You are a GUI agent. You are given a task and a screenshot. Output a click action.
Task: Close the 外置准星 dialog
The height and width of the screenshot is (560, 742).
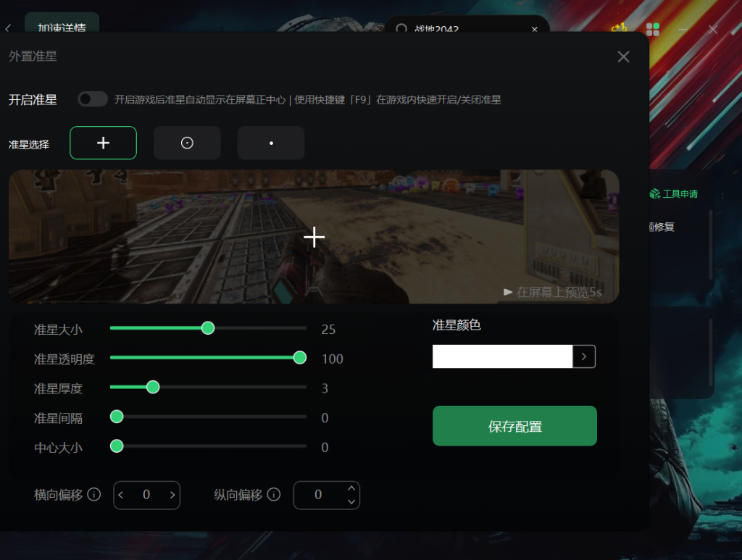[623, 57]
